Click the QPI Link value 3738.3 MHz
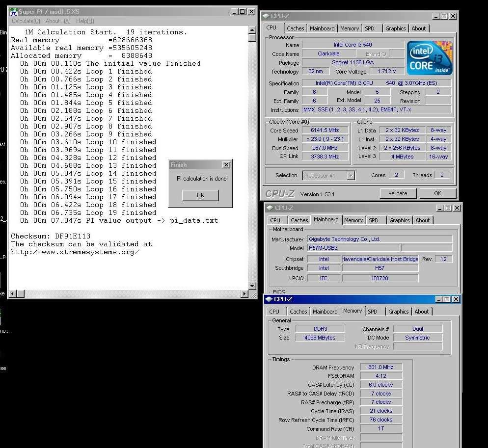The width and height of the screenshot is (488, 448). [325, 157]
